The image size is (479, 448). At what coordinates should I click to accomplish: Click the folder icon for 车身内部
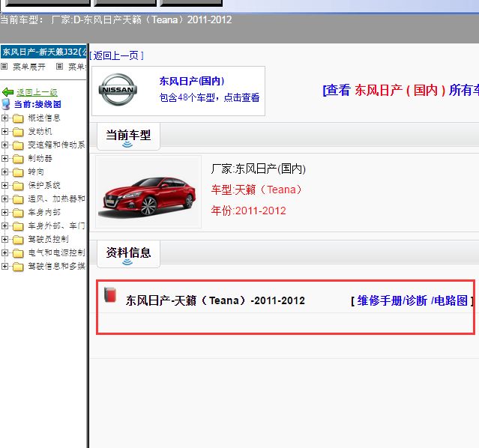click(x=18, y=212)
